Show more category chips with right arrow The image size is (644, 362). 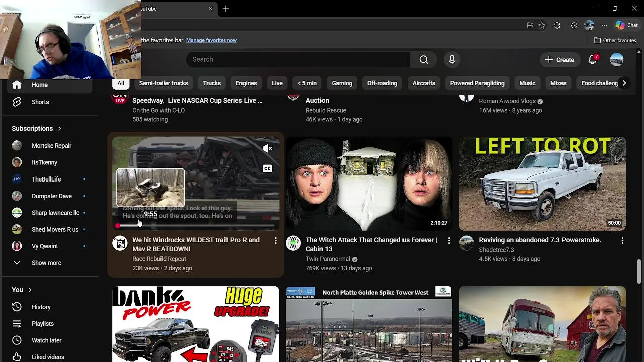tap(624, 83)
